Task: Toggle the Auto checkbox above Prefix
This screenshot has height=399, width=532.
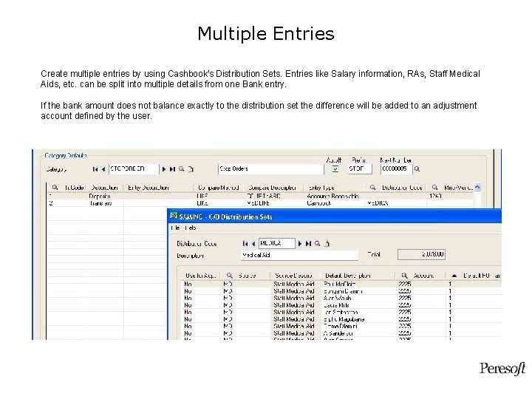Action: 335,168
